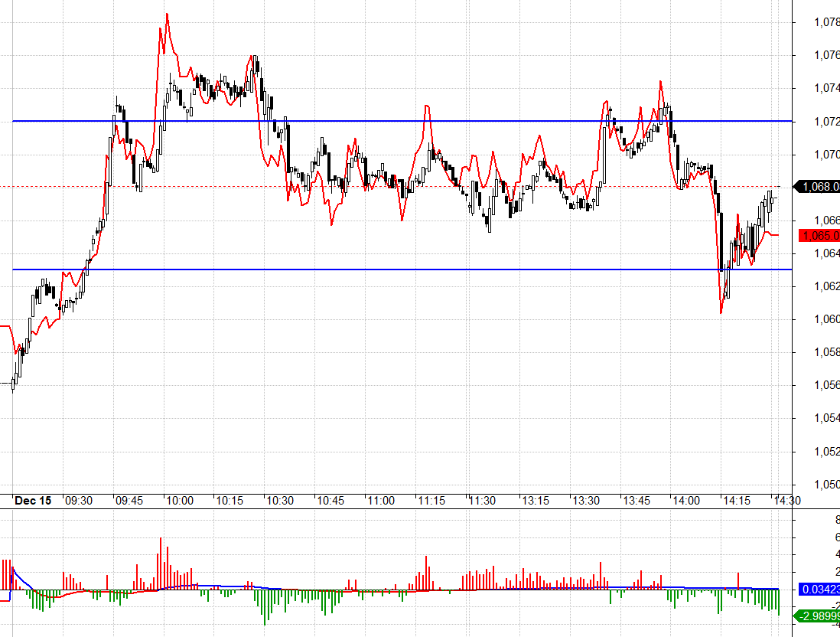Click the 10:00 time axis label

179,501
